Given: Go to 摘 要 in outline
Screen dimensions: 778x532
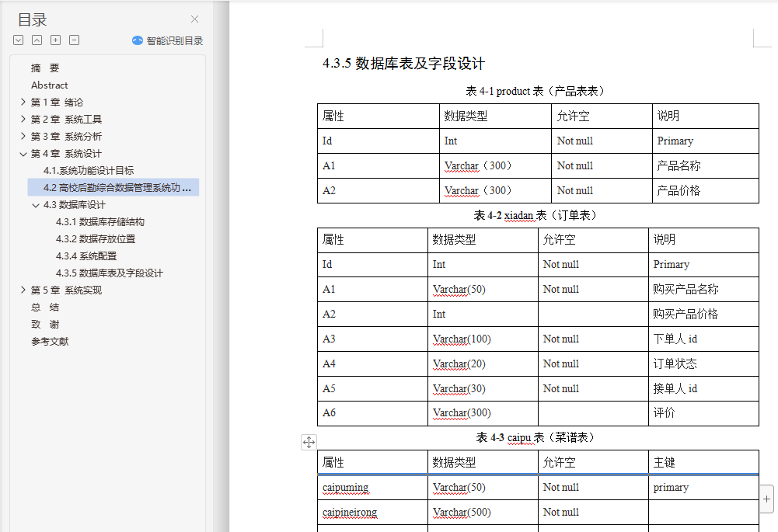Looking at the screenshot, I should click(x=45, y=68).
